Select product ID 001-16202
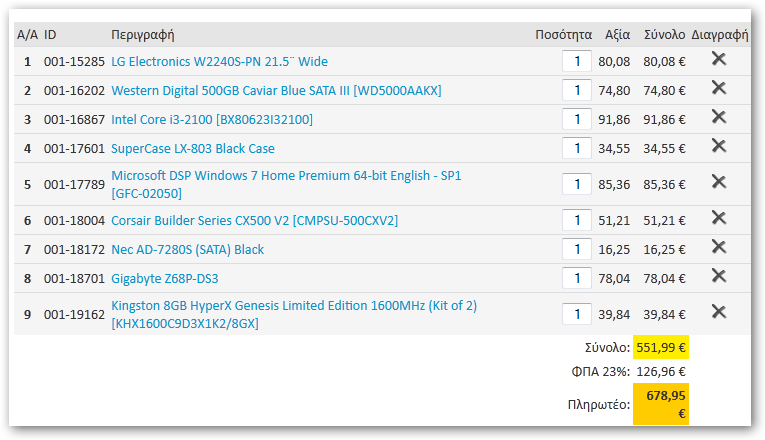 click(74, 90)
